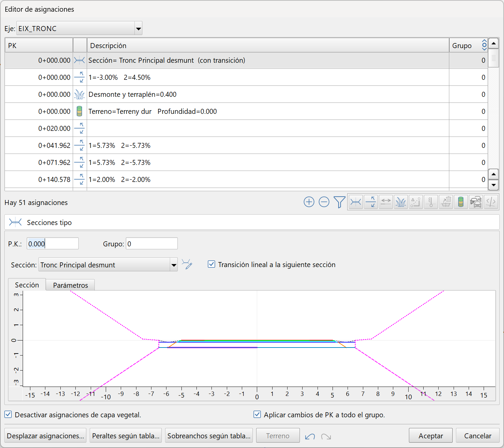Select the Secciones tipo cross-section icon

[x=356, y=202]
